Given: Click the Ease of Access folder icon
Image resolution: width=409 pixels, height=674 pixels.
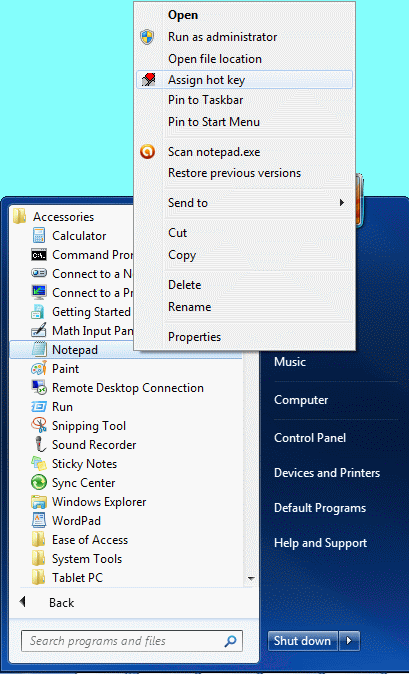Looking at the screenshot, I should (x=39, y=540).
